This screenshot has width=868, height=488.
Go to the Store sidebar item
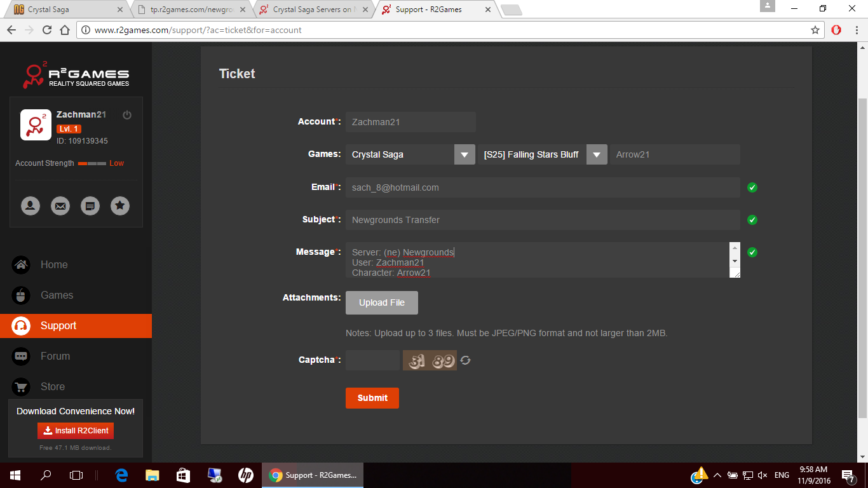pos(53,386)
